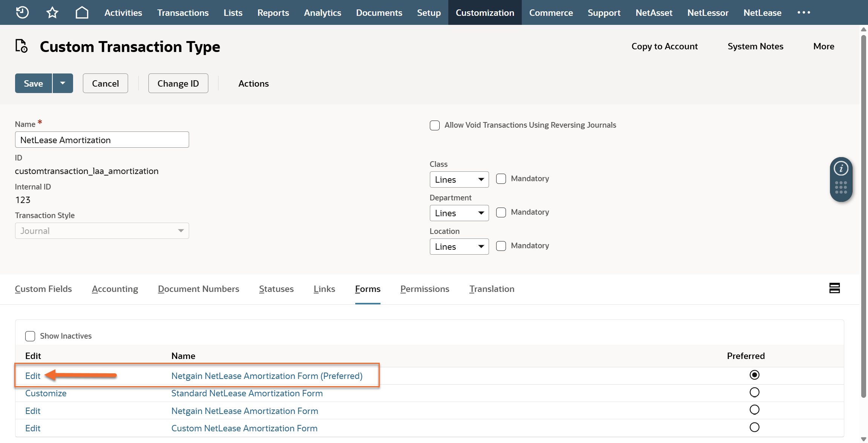Viewport: 868px width, 443px height.
Task: Click the Name input field
Action: pos(102,140)
